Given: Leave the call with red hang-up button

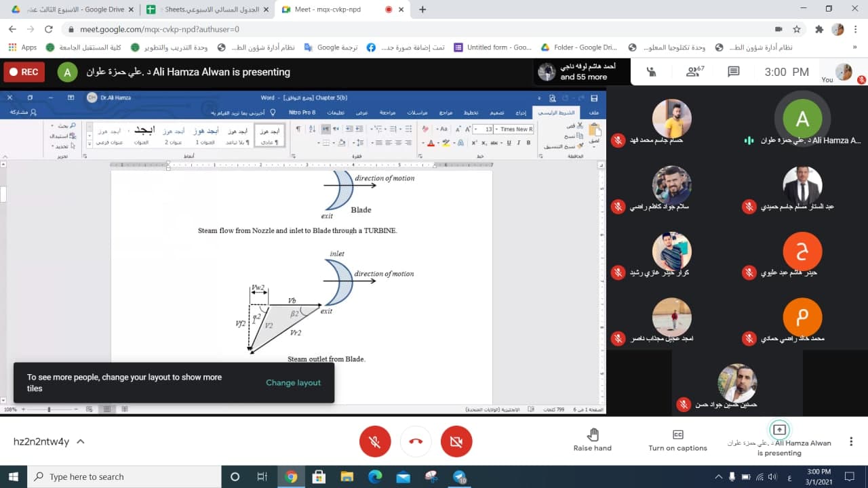Looking at the screenshot, I should point(416,442).
